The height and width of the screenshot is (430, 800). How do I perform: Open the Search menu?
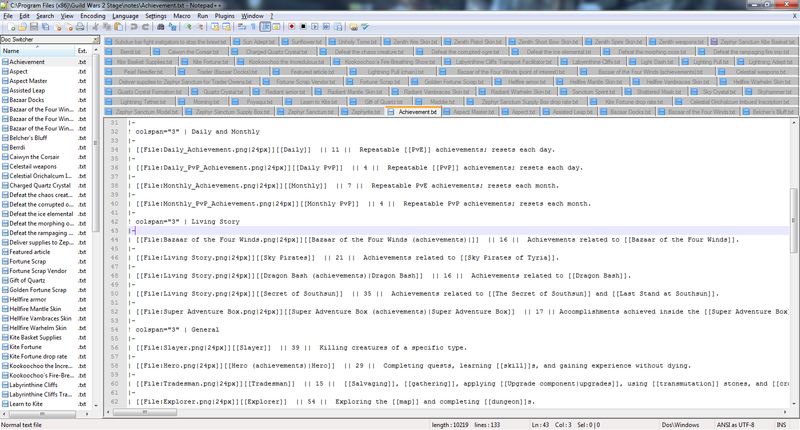[45, 16]
